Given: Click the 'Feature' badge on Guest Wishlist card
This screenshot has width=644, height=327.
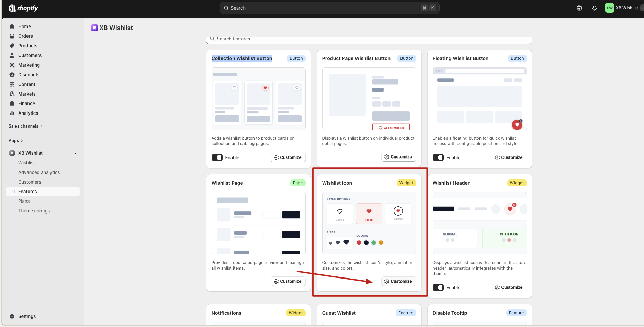Looking at the screenshot, I should click(x=406, y=313).
